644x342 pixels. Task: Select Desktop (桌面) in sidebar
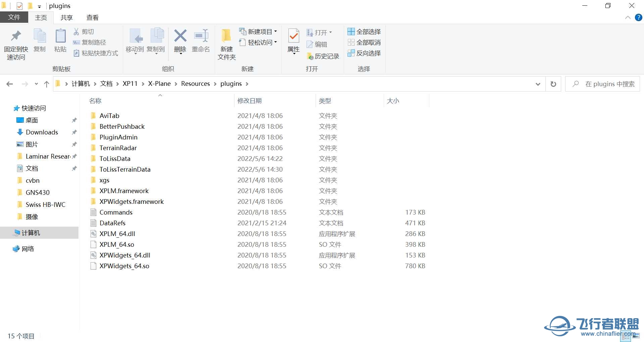click(x=32, y=120)
